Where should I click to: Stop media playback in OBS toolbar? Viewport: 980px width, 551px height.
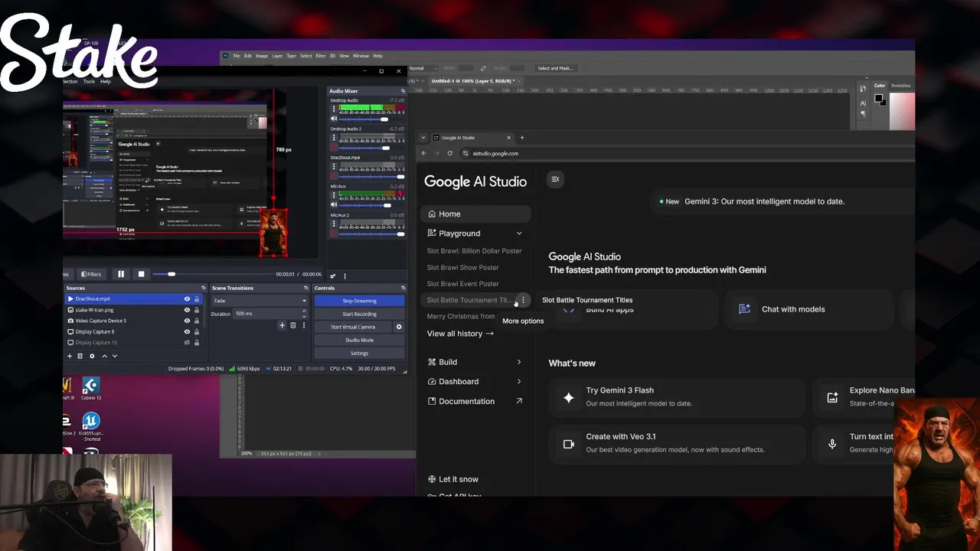click(141, 274)
